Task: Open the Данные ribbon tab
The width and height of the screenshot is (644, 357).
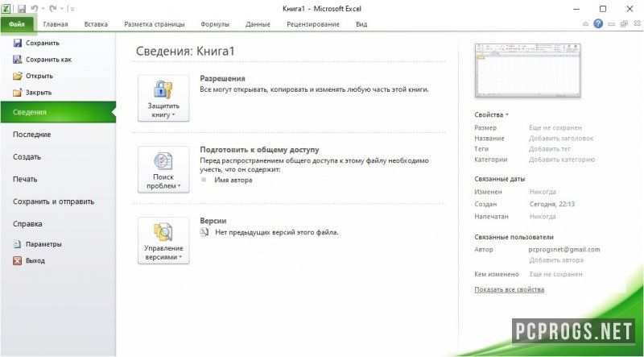Action: point(258,24)
